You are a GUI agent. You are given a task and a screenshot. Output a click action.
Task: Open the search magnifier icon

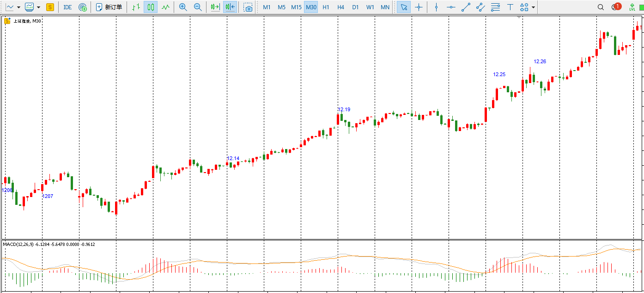[x=601, y=7]
